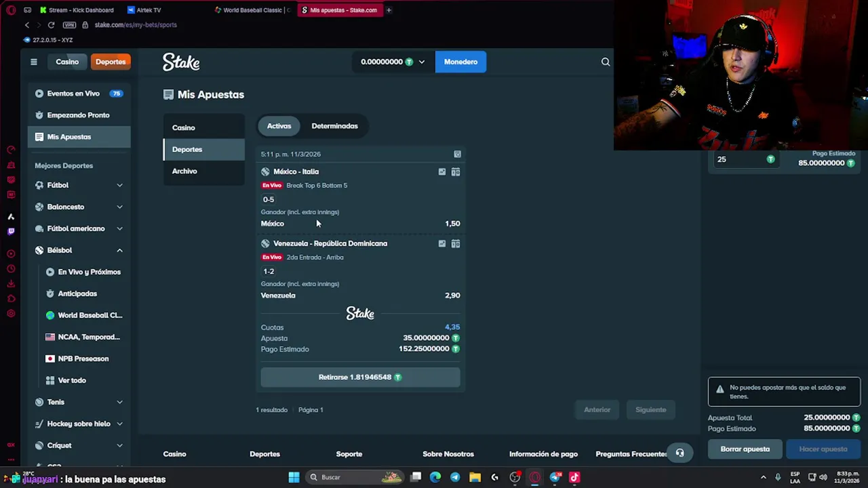
Task: Select Casino in Mis Apuestas menu
Action: pyautogui.click(x=203, y=127)
